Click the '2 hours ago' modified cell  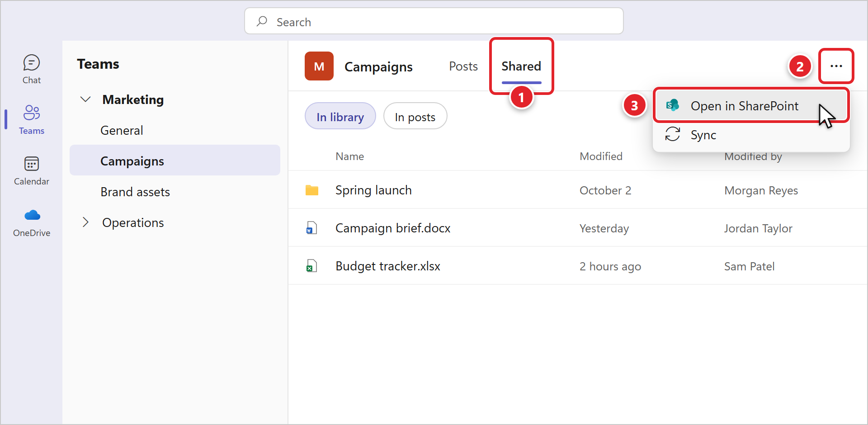pyautogui.click(x=610, y=266)
